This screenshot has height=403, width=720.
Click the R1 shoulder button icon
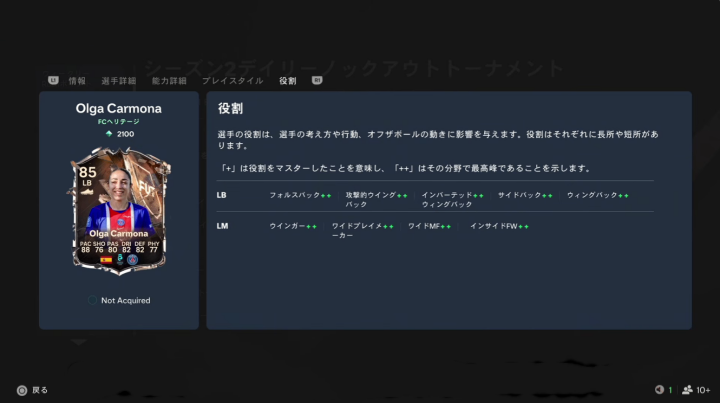317,80
